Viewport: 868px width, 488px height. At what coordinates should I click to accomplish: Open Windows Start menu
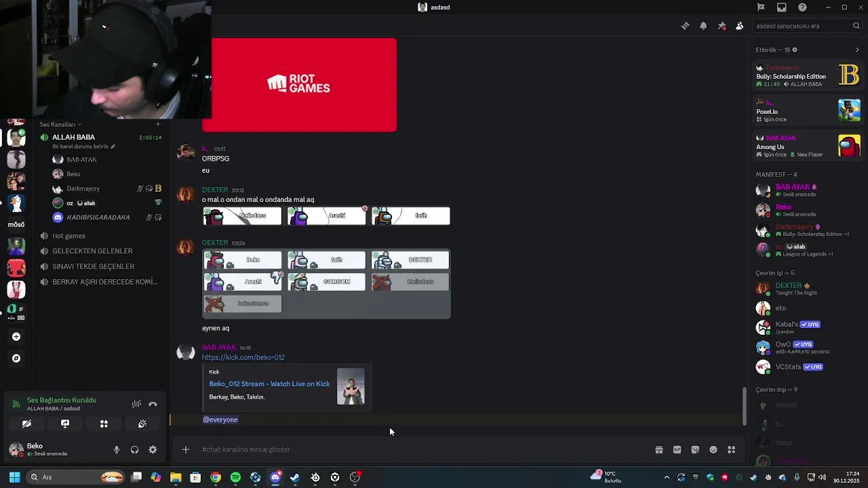(14, 477)
